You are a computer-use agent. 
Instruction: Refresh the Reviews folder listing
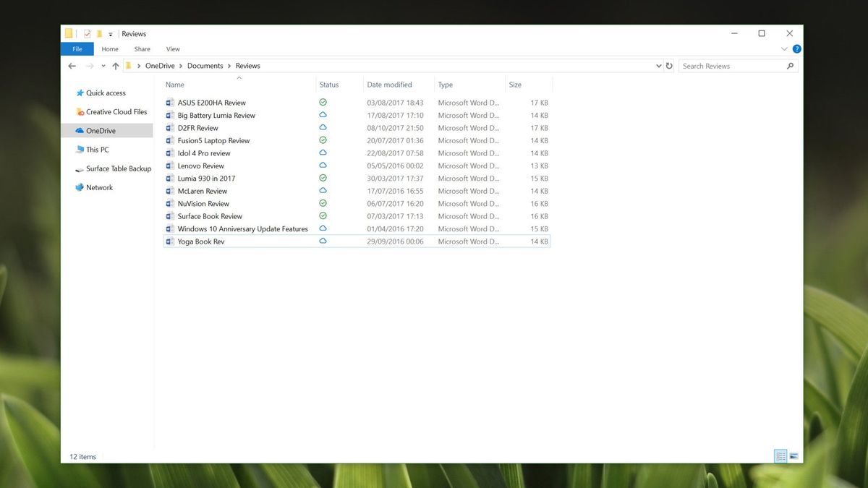[x=669, y=65]
